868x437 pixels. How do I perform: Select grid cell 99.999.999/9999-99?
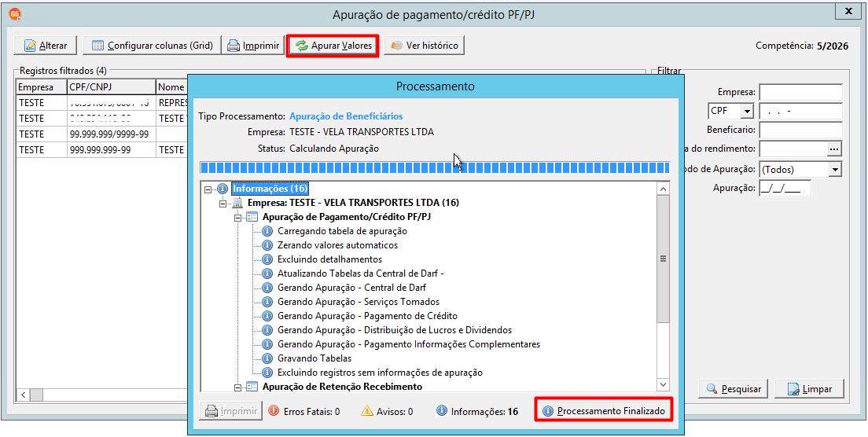pos(112,134)
